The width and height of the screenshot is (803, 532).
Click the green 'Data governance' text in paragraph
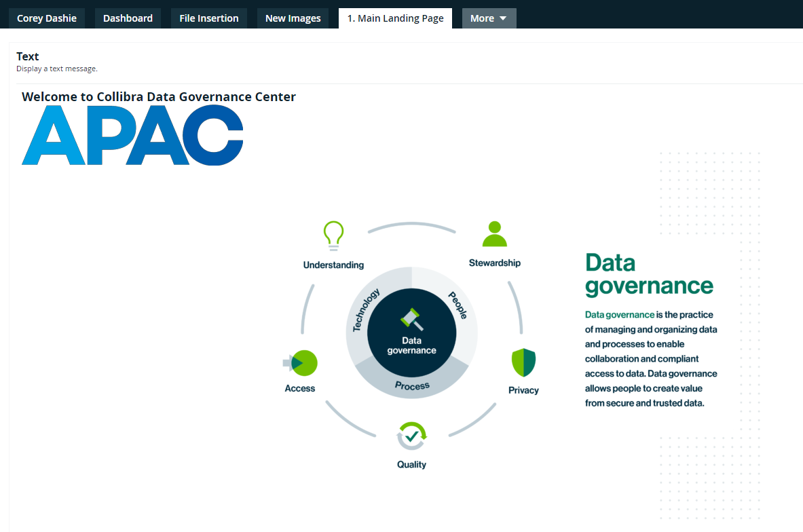click(620, 314)
